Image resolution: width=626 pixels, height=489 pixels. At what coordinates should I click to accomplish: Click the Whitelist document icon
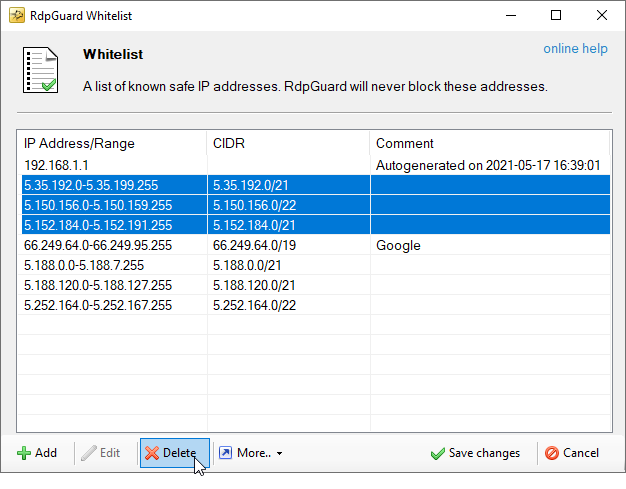click(x=40, y=70)
